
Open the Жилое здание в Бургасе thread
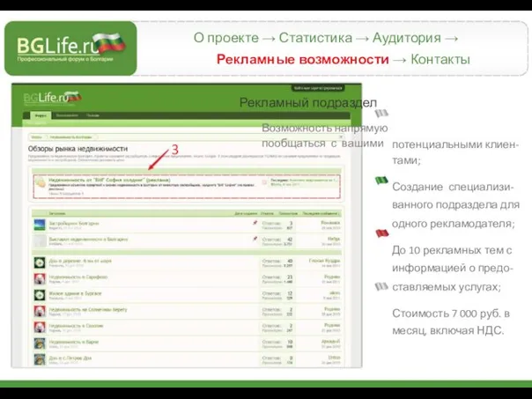(75, 293)
